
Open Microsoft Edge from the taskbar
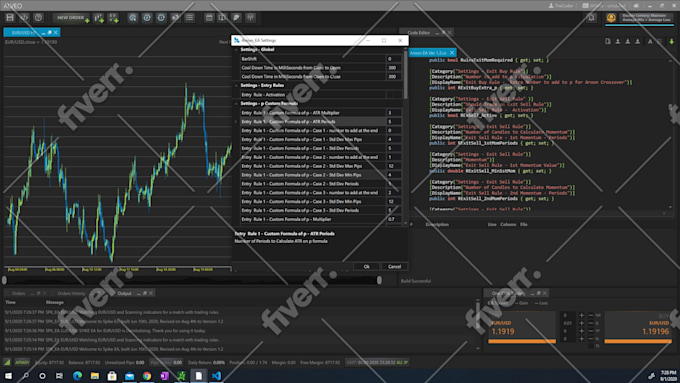click(78, 376)
